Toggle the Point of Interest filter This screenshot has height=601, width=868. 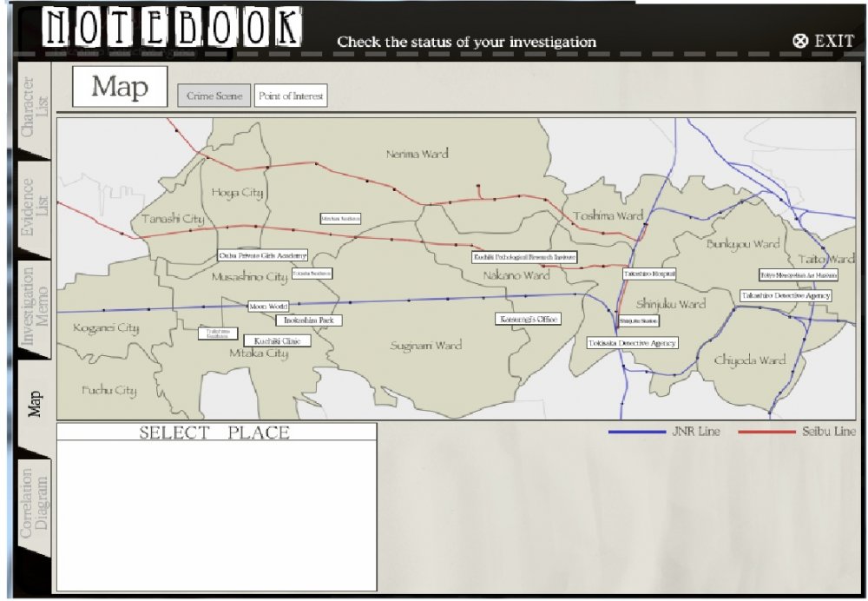pos(291,96)
